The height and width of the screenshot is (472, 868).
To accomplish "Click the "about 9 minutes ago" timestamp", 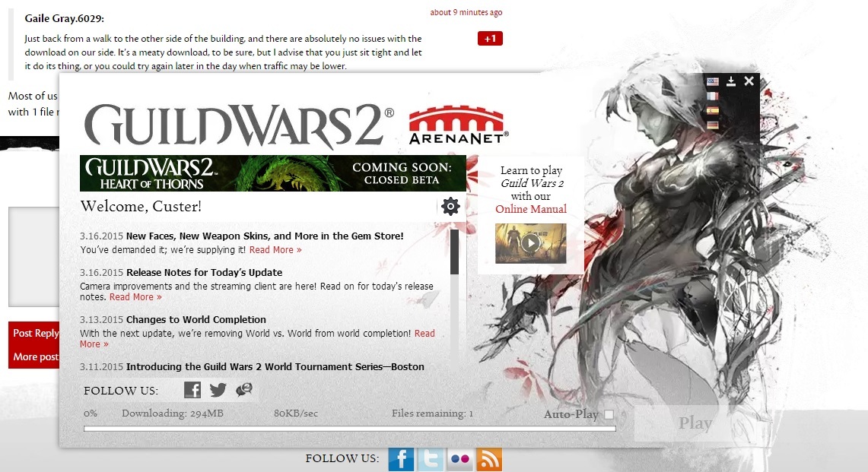I will point(466,12).
